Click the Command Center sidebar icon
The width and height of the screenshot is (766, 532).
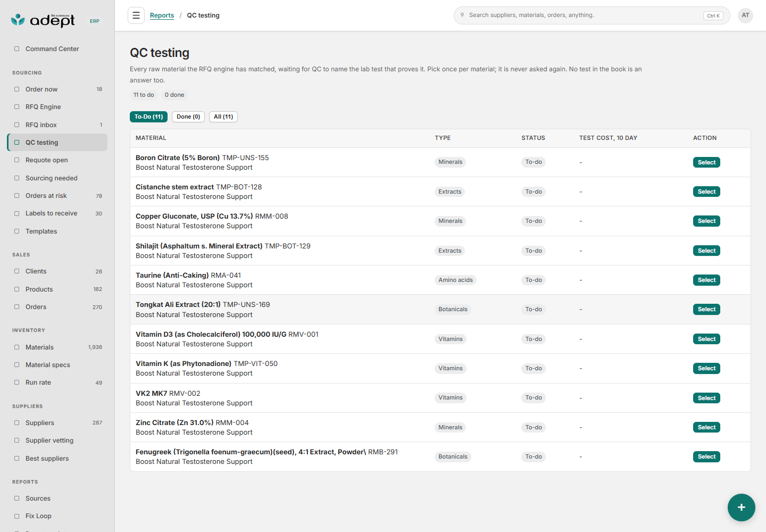click(16, 49)
